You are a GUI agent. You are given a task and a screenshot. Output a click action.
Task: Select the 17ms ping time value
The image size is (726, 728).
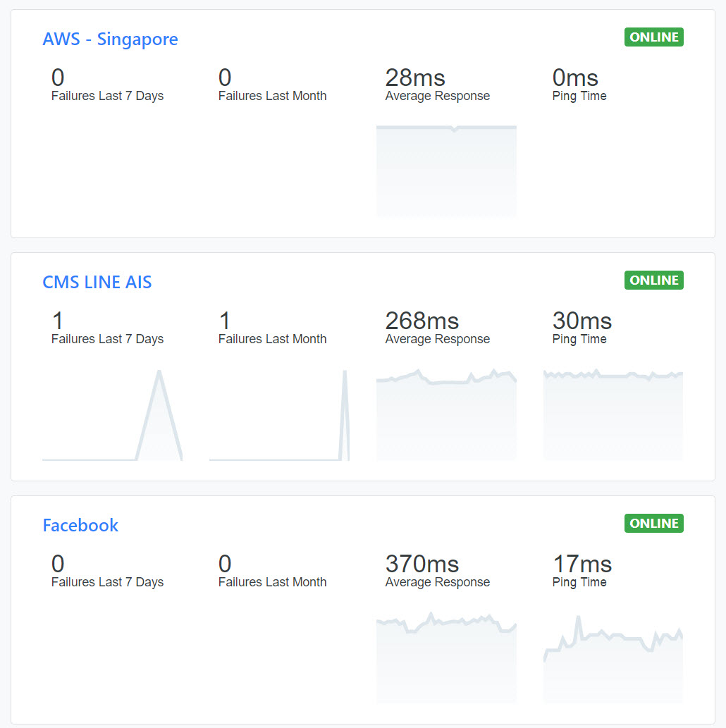[x=582, y=564]
